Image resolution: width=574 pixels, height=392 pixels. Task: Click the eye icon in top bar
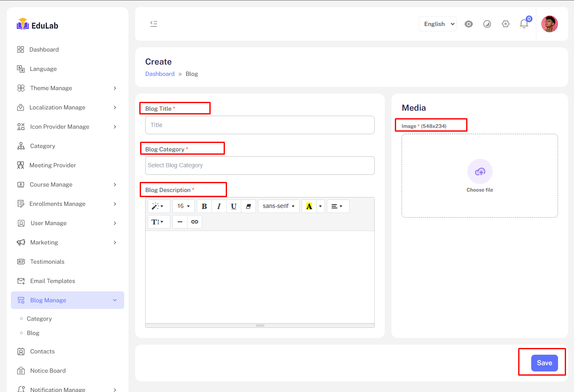tap(469, 24)
